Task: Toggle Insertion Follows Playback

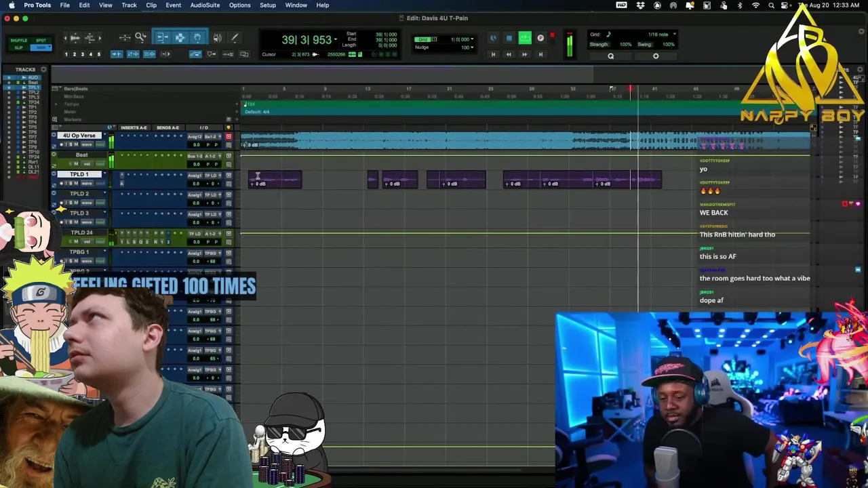Action: (x=166, y=54)
